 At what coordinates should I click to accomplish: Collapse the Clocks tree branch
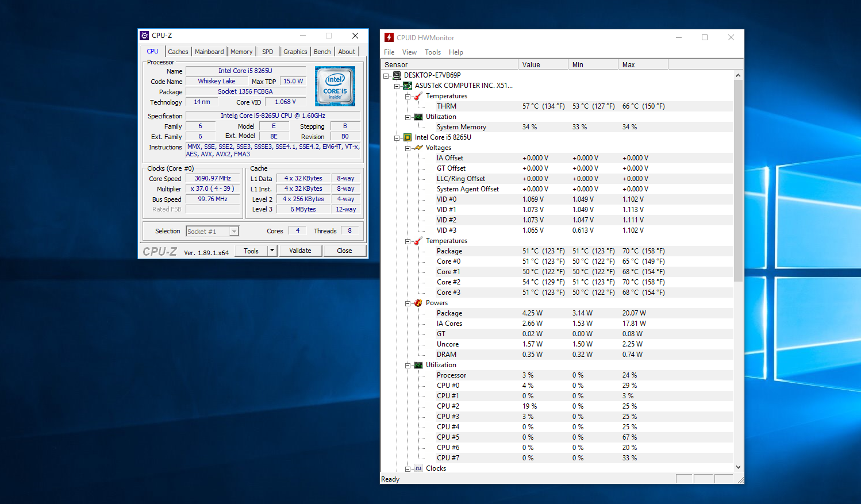click(408, 469)
